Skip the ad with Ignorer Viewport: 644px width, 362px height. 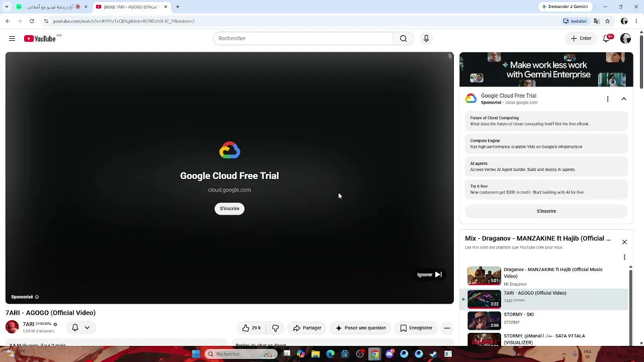pyautogui.click(x=429, y=275)
